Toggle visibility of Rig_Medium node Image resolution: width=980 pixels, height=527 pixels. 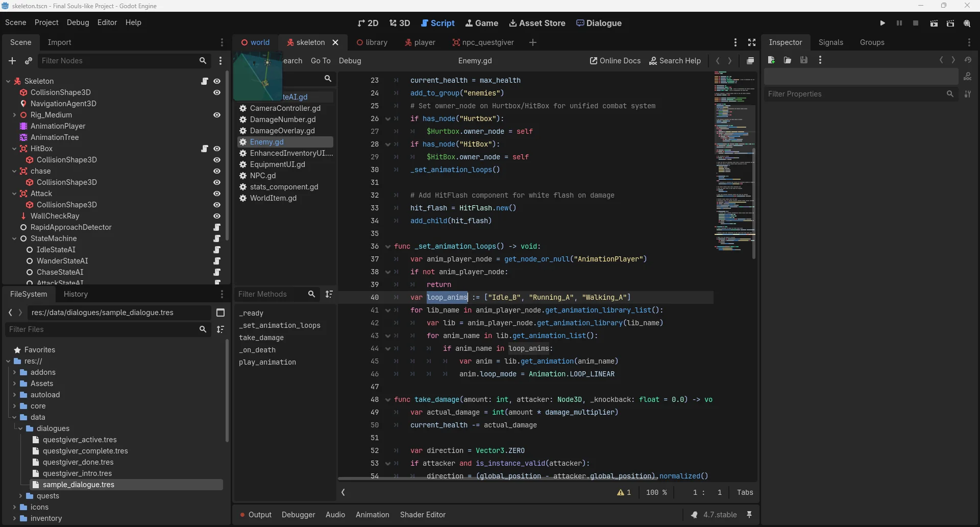point(217,115)
